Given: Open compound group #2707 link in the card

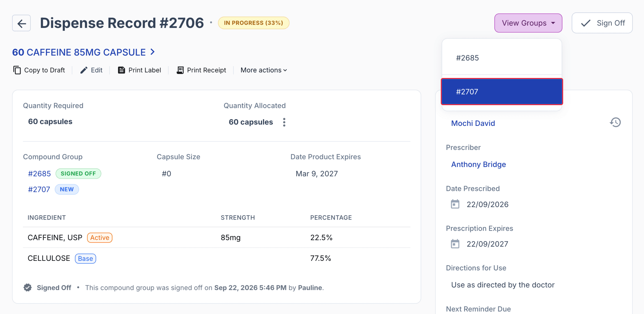Looking at the screenshot, I should 39,189.
